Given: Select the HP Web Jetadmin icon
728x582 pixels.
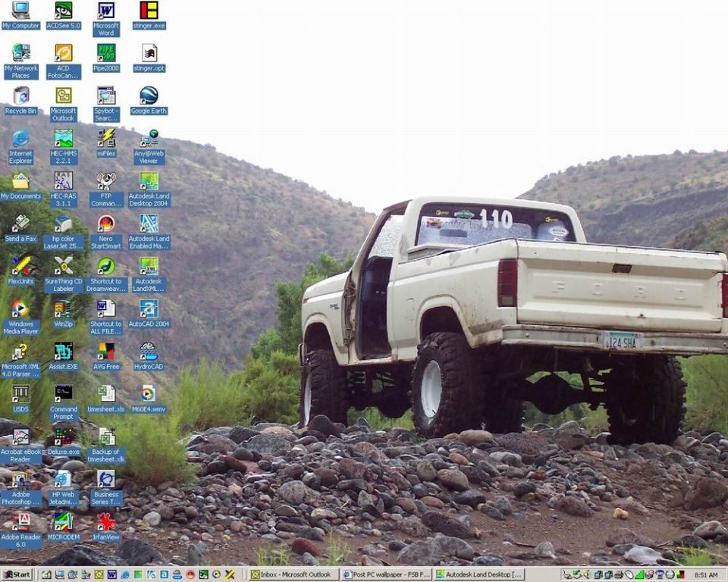Looking at the screenshot, I should 63,488.
